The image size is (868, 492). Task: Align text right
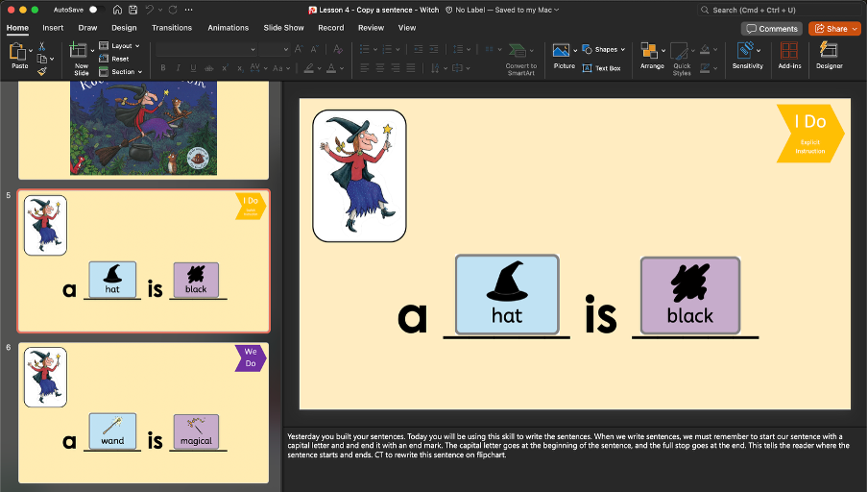[x=396, y=68]
